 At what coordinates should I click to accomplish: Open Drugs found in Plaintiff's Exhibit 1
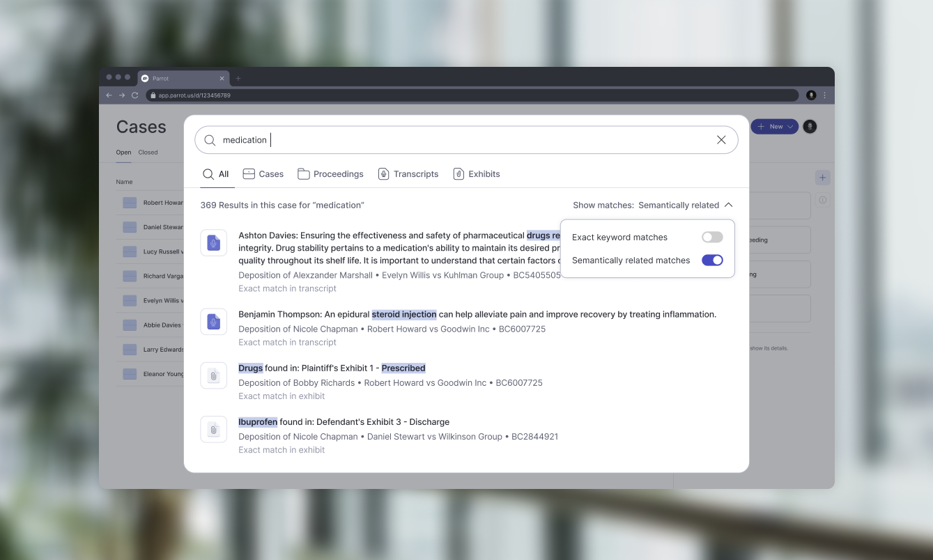click(x=332, y=368)
